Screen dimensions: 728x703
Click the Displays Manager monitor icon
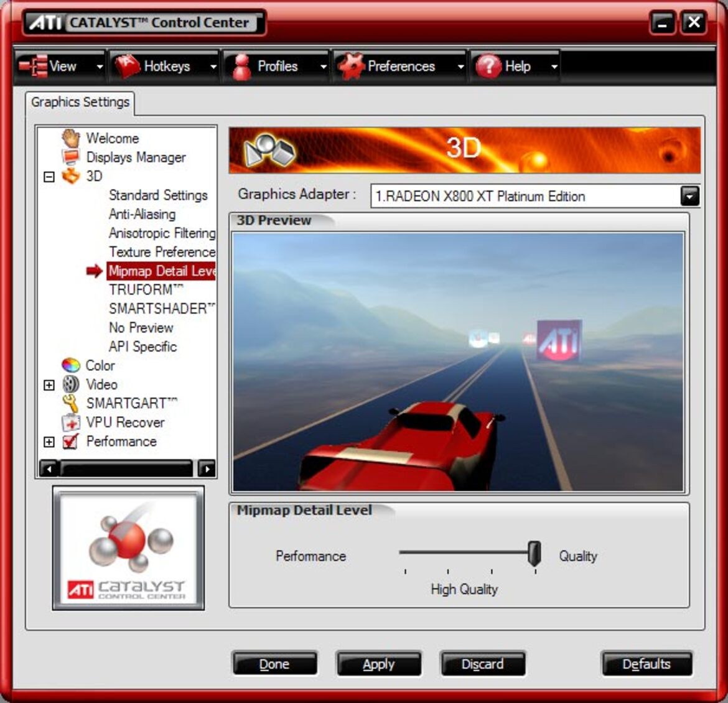click(70, 157)
